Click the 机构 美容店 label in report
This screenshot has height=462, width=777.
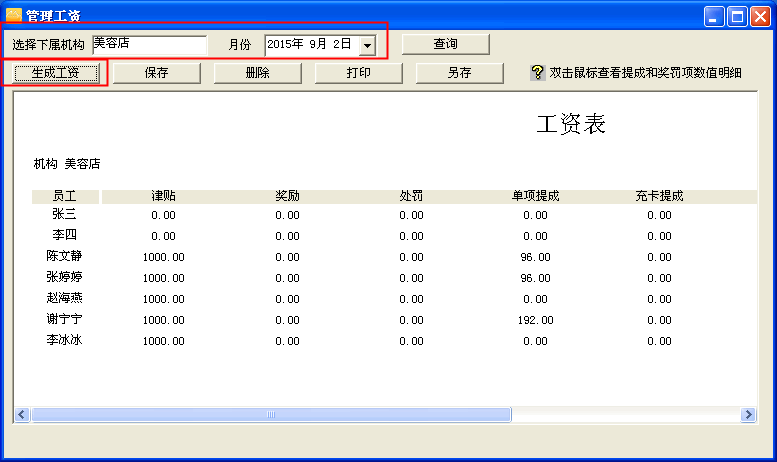tap(67, 164)
